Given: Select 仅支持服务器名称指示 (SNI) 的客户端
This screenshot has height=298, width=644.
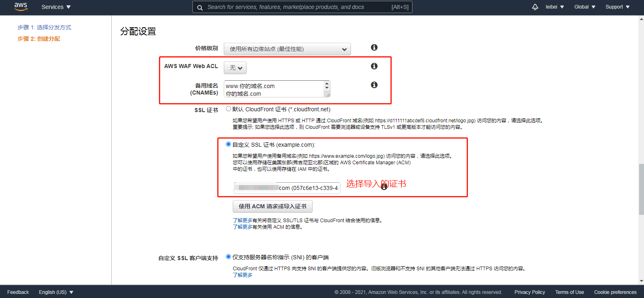Looking at the screenshot, I should (x=228, y=257).
